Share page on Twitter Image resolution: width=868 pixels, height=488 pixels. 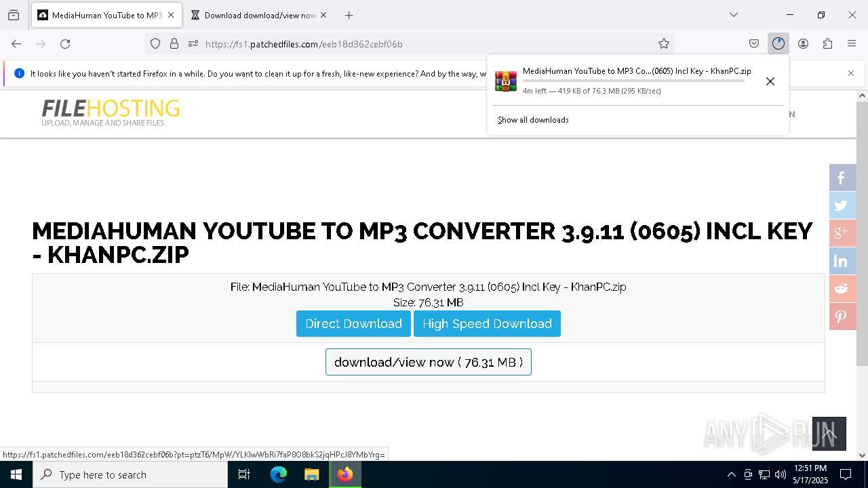[x=842, y=205]
